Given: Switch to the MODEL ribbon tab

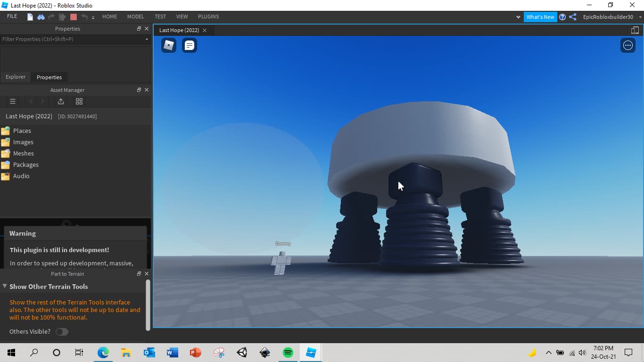Looking at the screenshot, I should coord(136,16).
